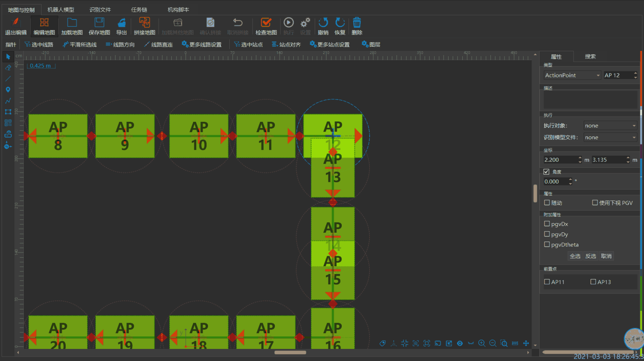
Task: Select the wireless router device tool
Action: point(8,134)
